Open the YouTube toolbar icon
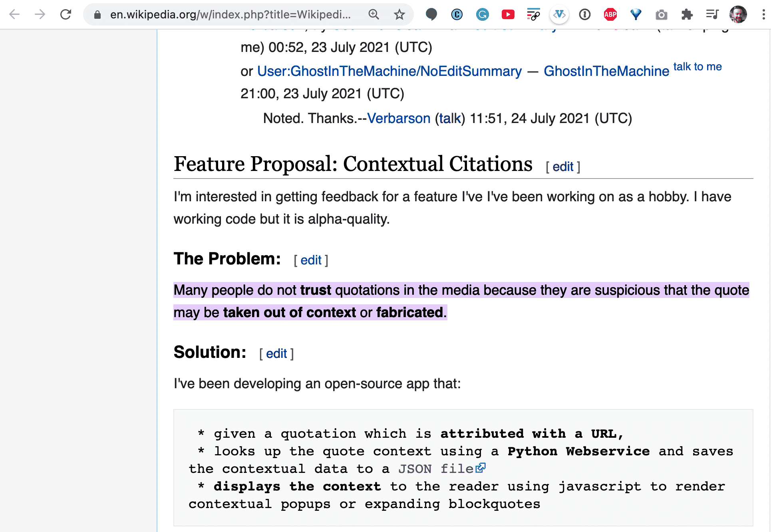Viewport: 771px width, 532px height. (508, 14)
